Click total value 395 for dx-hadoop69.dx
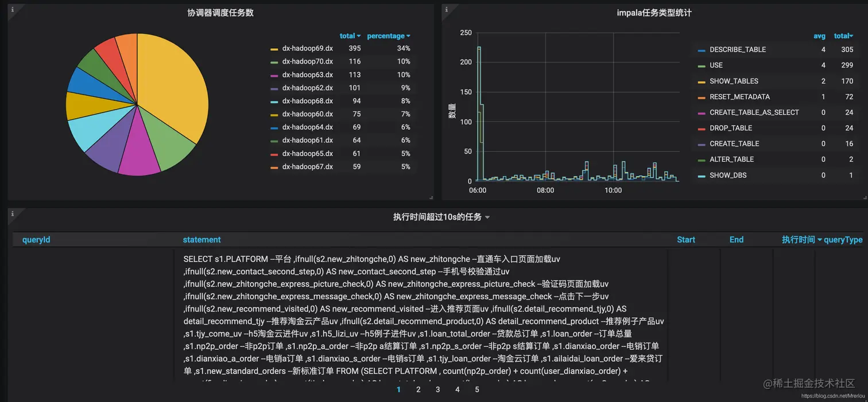 pyautogui.click(x=354, y=49)
